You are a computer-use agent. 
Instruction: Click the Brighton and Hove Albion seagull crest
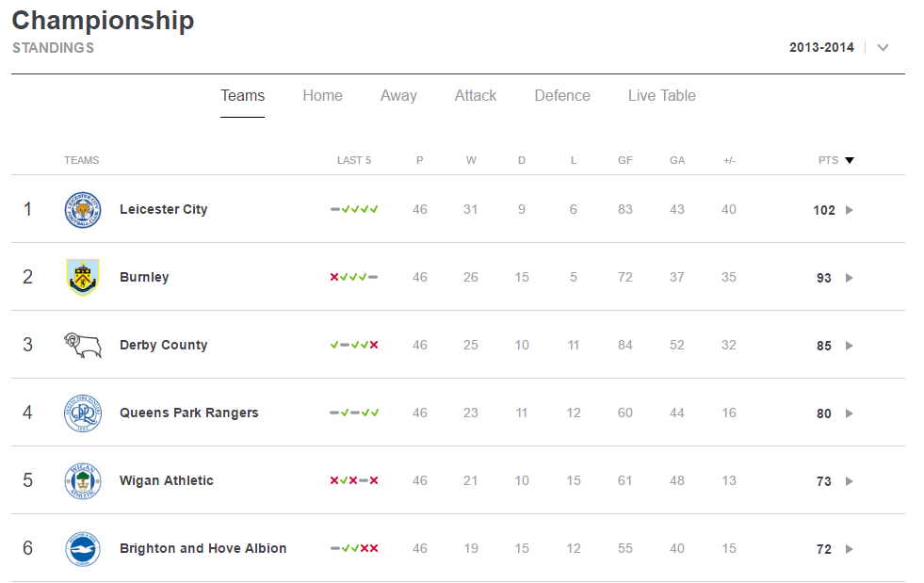83,549
